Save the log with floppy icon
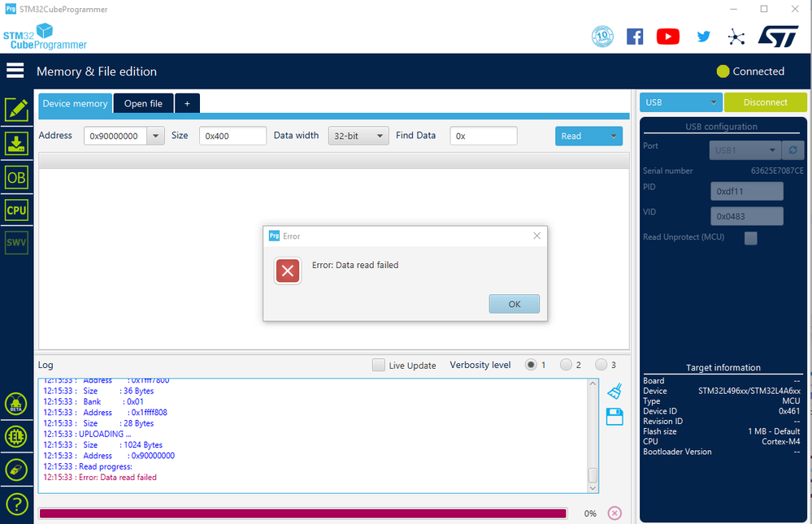The image size is (812, 524). [614, 417]
